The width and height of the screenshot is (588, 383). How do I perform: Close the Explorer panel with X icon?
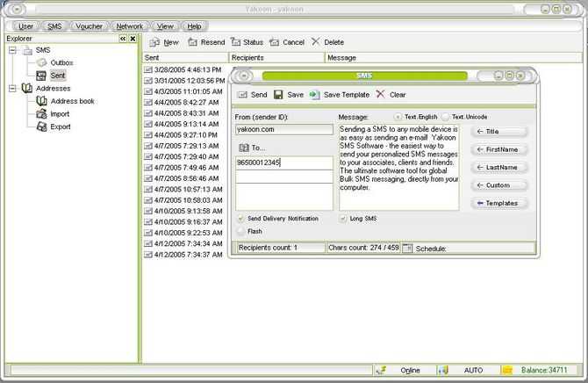click(133, 39)
